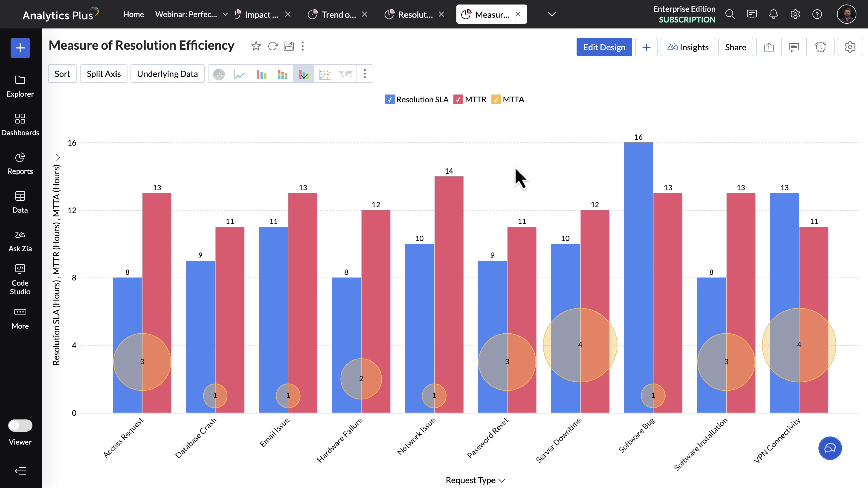Switch to line chart type icon
The height and width of the screenshot is (488, 868).
pyautogui.click(x=240, y=74)
